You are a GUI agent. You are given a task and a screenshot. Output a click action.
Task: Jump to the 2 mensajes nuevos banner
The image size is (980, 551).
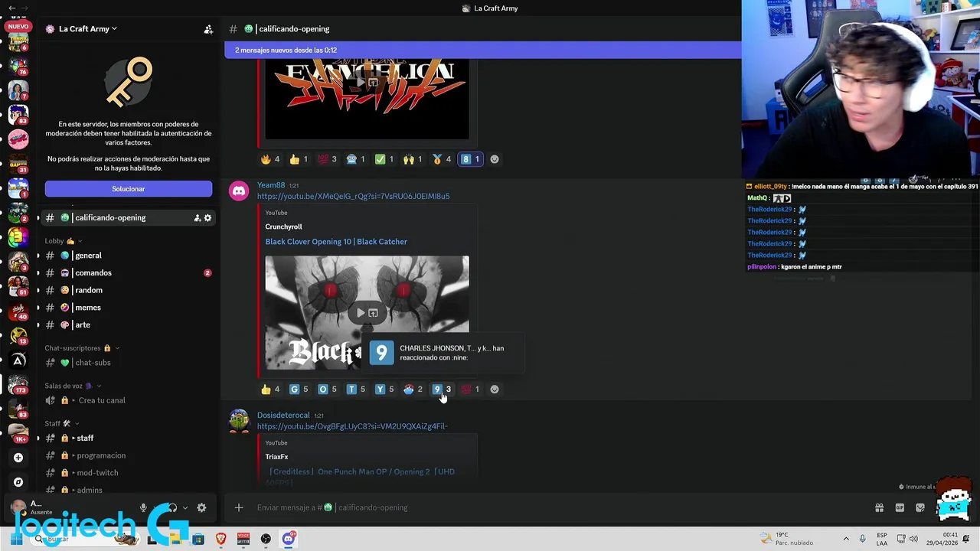[483, 51]
